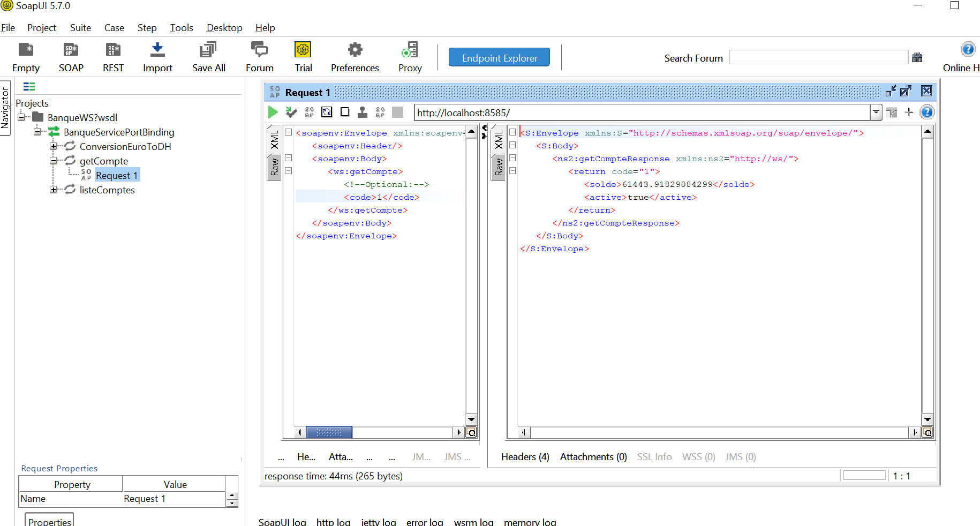The width and height of the screenshot is (980, 526).
Task: Collapse the soapenv:Body element in the request editor
Action: click(x=288, y=158)
